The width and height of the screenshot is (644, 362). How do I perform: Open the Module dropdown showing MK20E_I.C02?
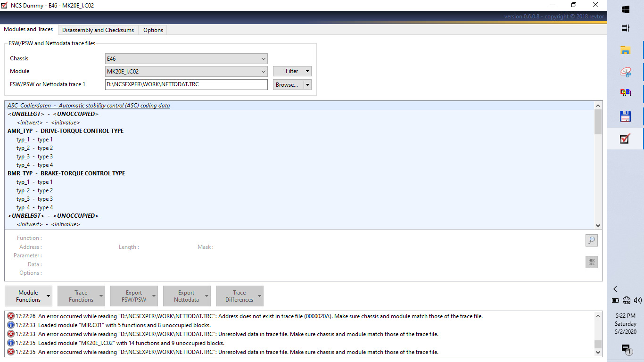coord(186,72)
